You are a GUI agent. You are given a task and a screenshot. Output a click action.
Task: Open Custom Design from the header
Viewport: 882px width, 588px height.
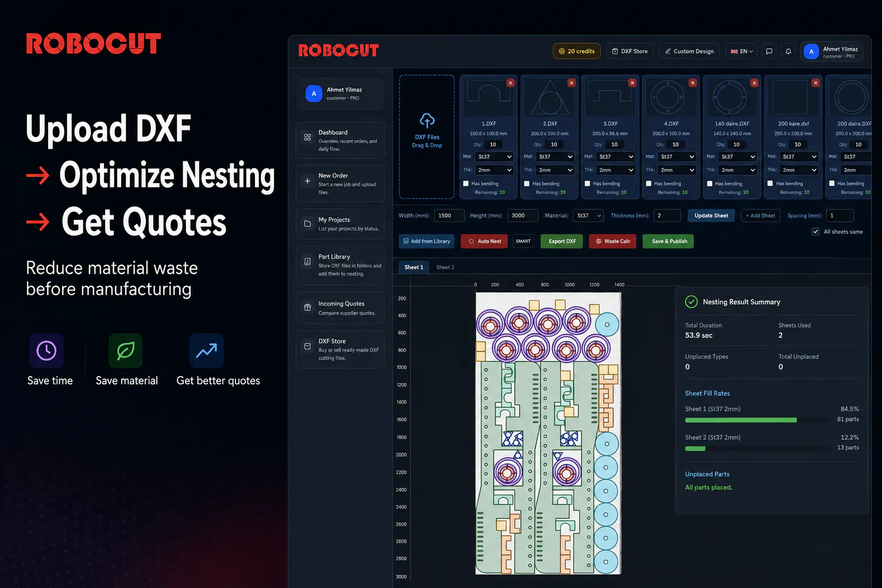pyautogui.click(x=689, y=51)
